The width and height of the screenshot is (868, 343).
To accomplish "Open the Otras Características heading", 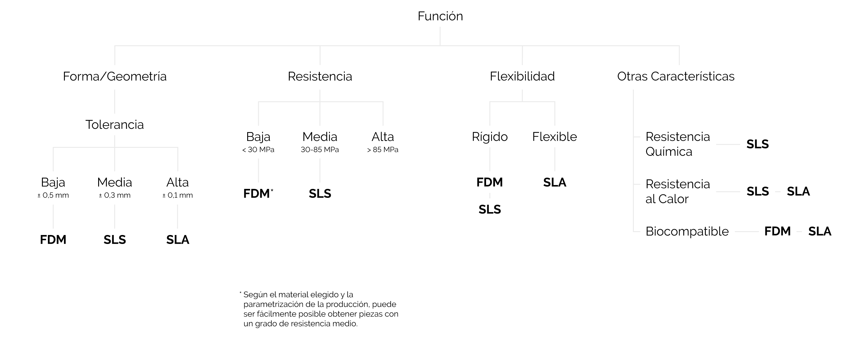I will [676, 76].
